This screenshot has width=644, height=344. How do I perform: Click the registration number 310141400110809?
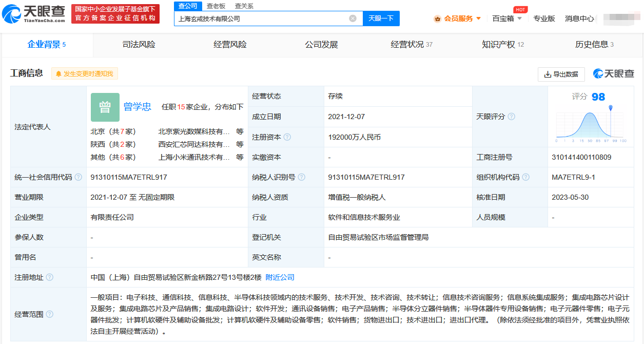point(581,157)
